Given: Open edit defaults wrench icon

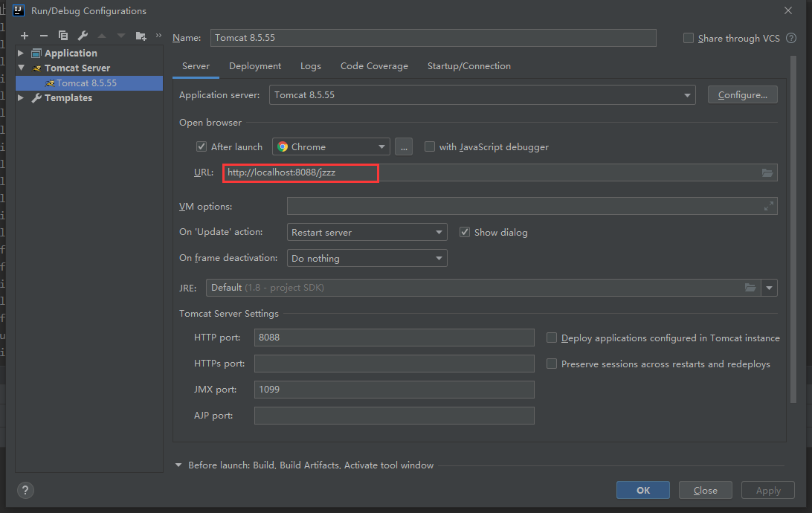Looking at the screenshot, I should [x=83, y=36].
